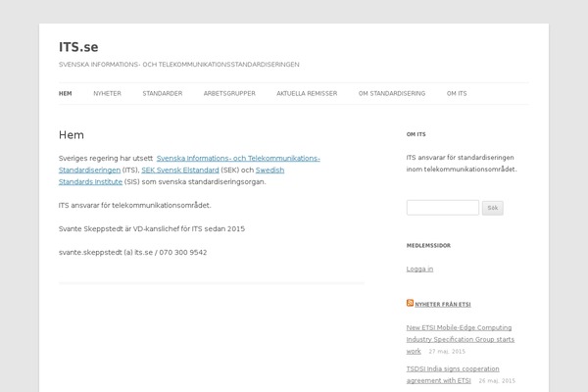588x392 pixels.
Task: Open the Hem menu item
Action: 66,93
